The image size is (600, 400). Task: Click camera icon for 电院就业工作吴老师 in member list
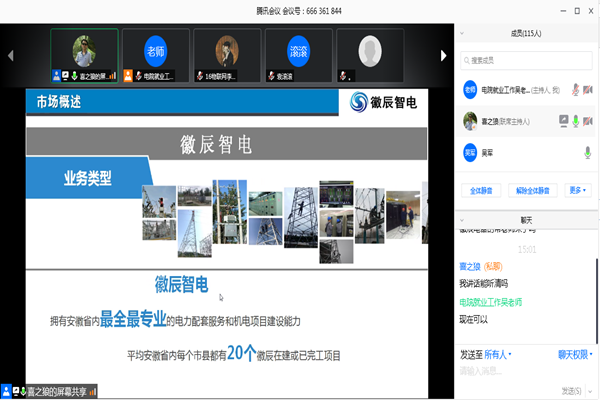pos(588,90)
